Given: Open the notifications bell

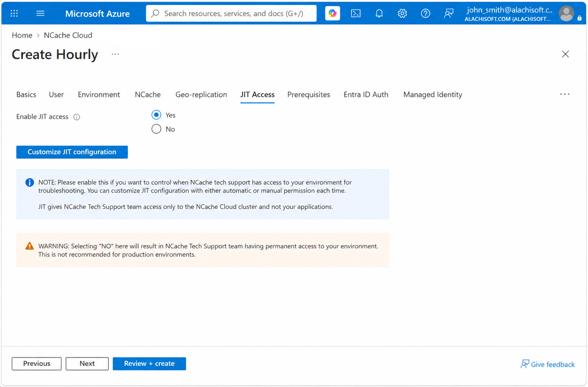Looking at the screenshot, I should click(379, 13).
